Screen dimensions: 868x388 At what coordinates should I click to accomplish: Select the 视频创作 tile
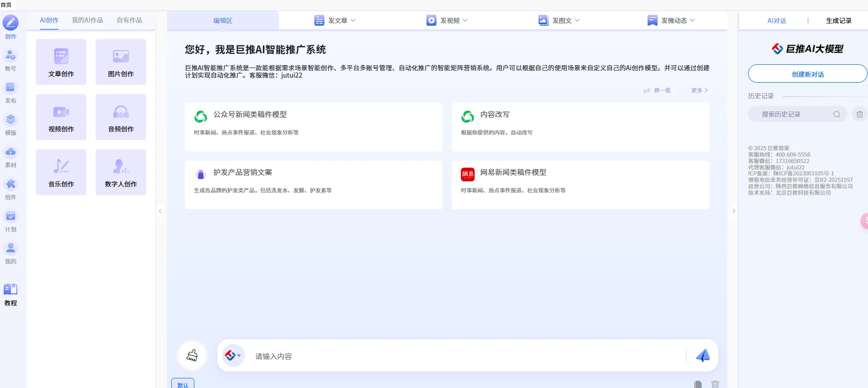(61, 117)
